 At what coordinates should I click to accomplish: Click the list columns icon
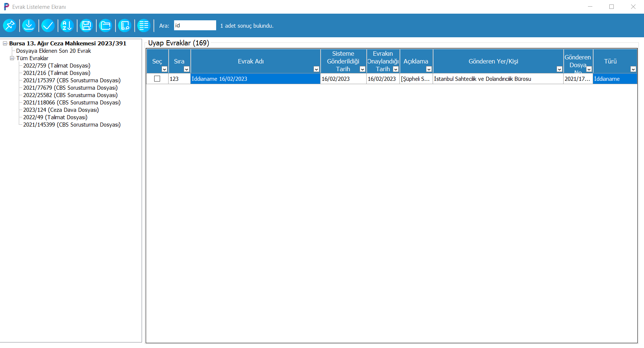click(x=144, y=25)
